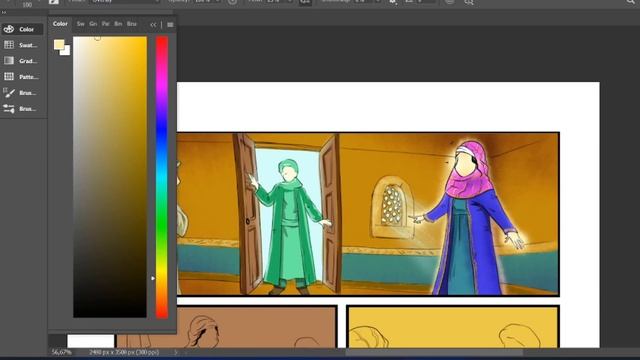The image size is (640, 360).
Task: Switch to the Bru (Brushes) tab
Action: point(118,24)
